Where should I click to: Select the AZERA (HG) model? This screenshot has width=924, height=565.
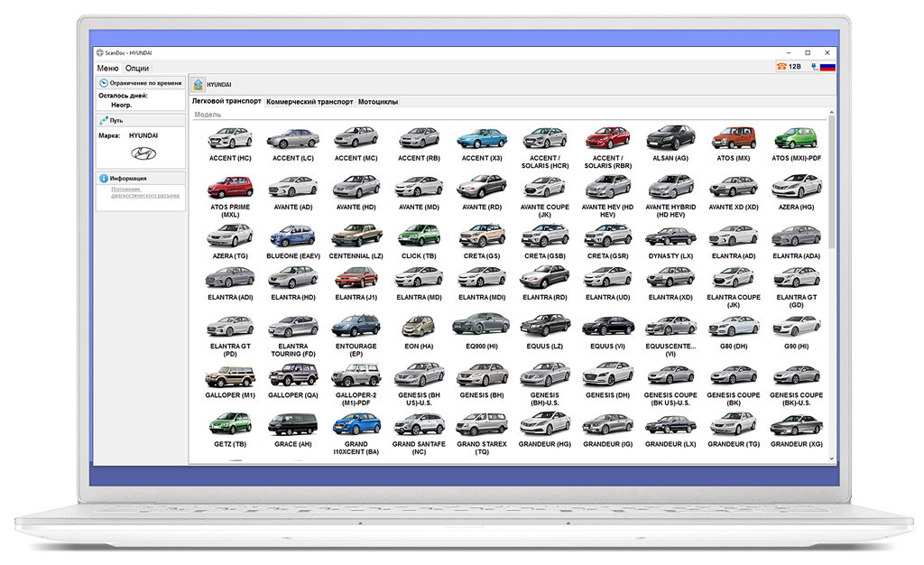click(797, 192)
